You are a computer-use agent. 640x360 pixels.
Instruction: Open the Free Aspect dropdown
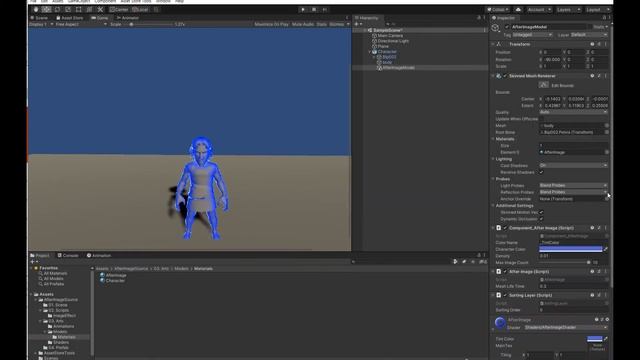pos(81,24)
